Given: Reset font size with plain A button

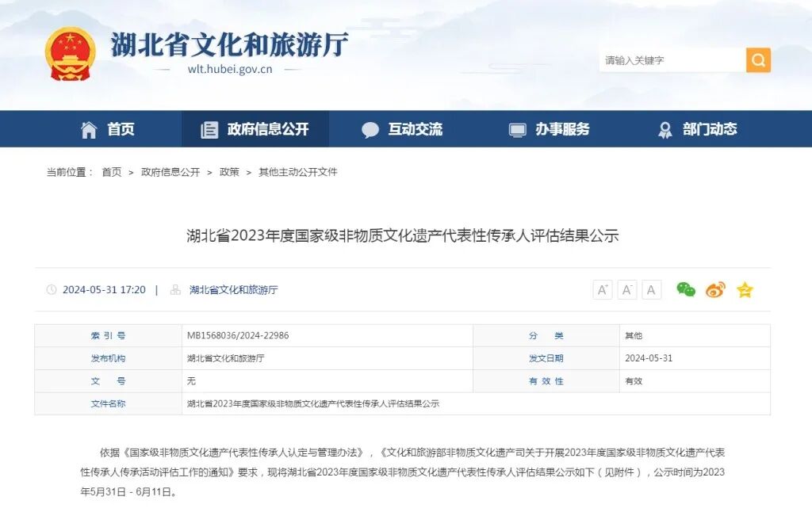Looking at the screenshot, I should [x=651, y=290].
